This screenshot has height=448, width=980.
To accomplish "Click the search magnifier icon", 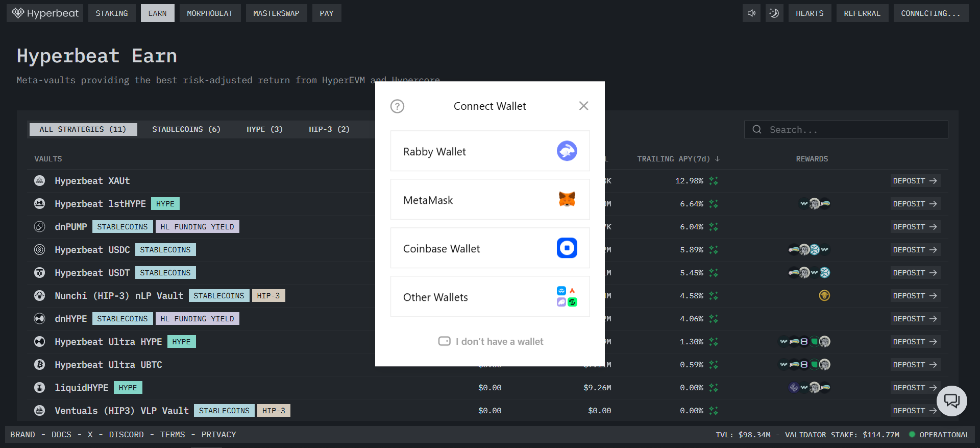I will 757,130.
